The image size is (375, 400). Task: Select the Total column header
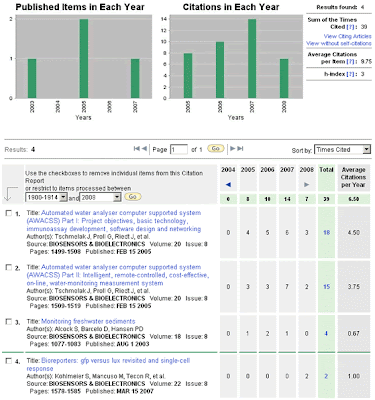(x=326, y=170)
